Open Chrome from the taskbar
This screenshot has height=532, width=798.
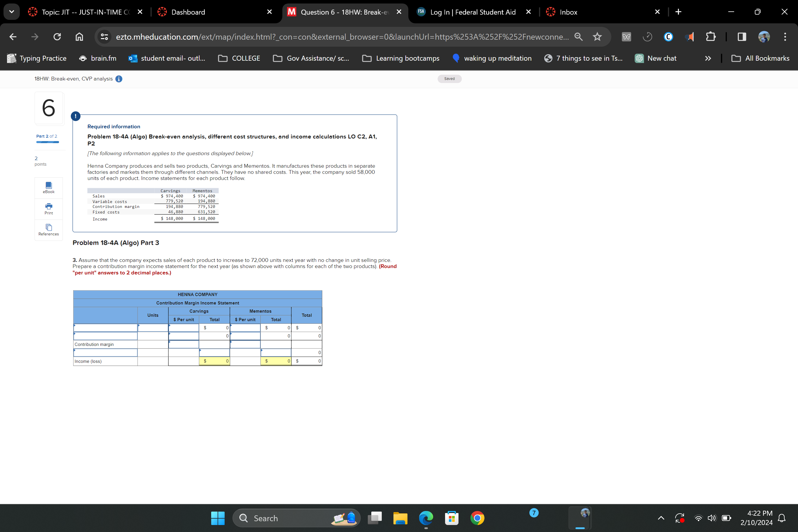click(477, 518)
